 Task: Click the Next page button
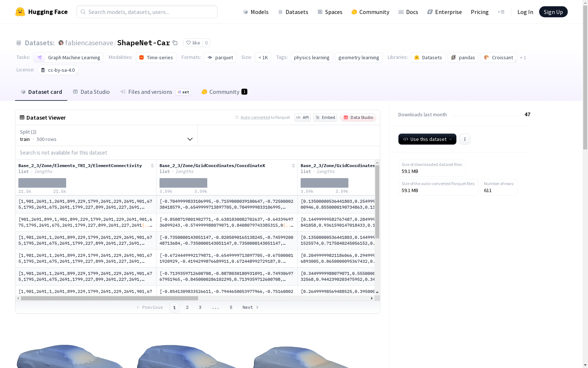(x=251, y=307)
